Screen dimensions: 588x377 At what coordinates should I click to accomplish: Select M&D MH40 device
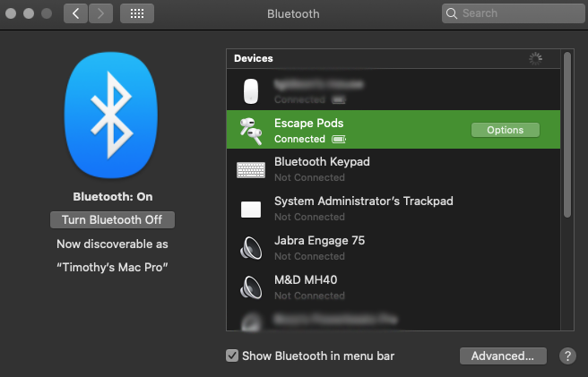coord(393,287)
